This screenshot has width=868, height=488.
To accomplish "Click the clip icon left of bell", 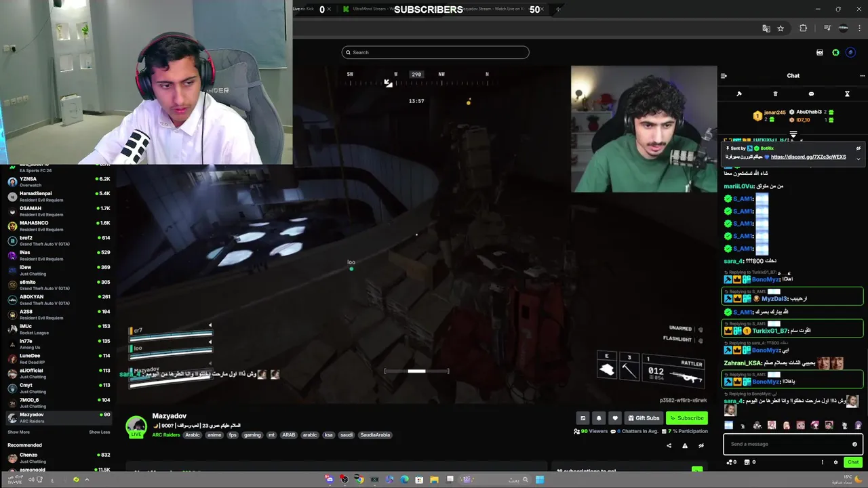I will [x=583, y=418].
